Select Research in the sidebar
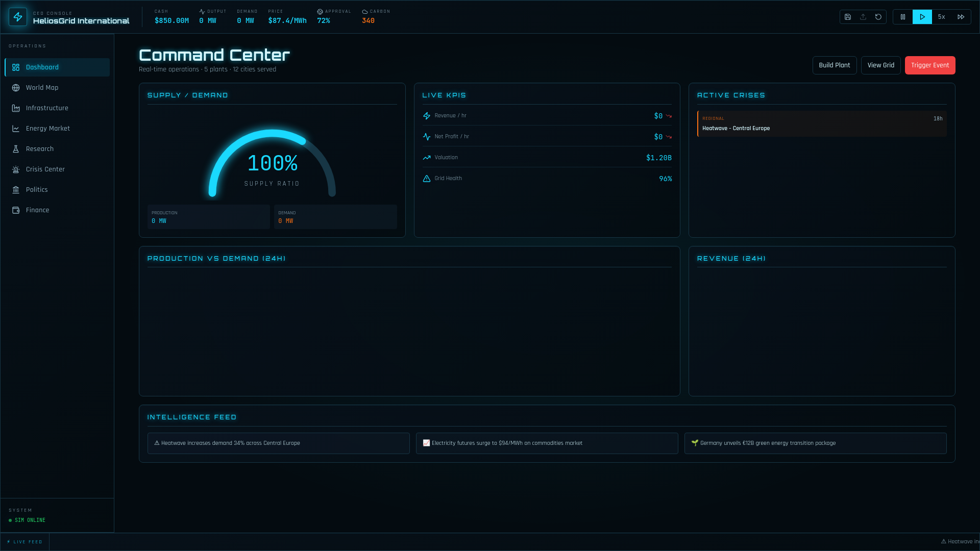This screenshot has width=980, height=551. tap(57, 149)
